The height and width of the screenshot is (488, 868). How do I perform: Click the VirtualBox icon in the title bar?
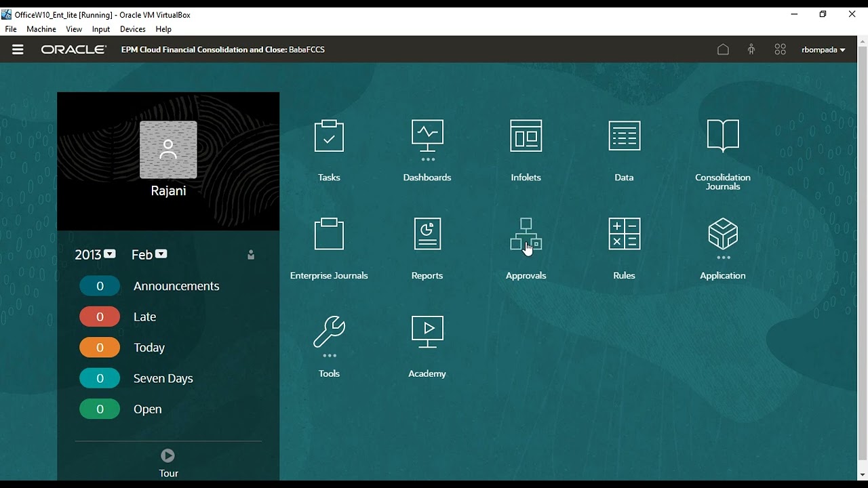[7, 14]
